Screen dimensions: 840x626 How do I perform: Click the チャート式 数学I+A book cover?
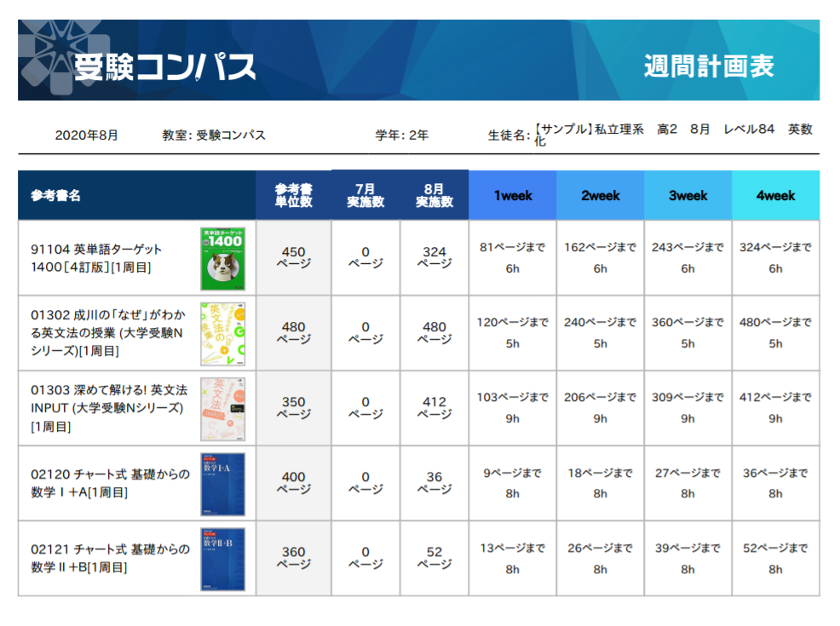pyautogui.click(x=222, y=483)
